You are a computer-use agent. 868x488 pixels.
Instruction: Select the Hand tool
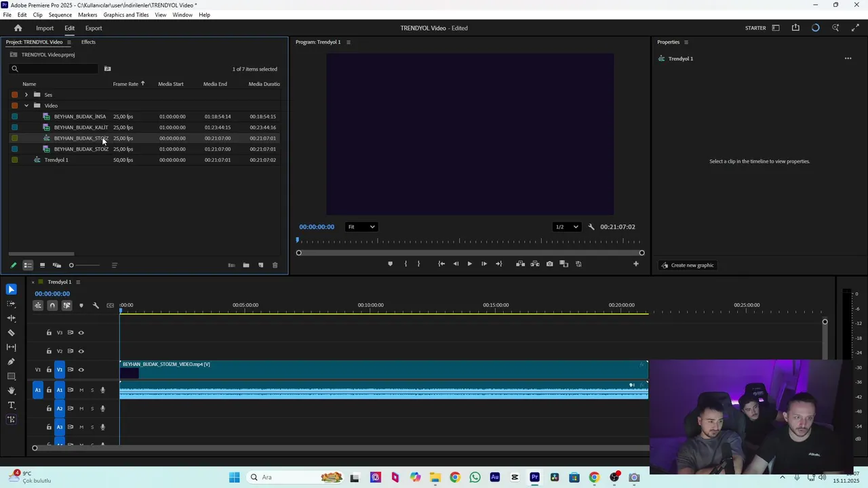(x=11, y=390)
